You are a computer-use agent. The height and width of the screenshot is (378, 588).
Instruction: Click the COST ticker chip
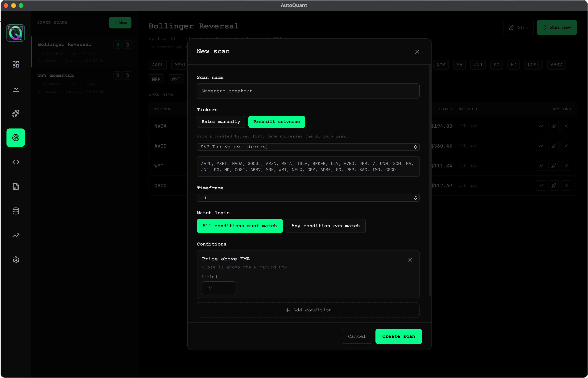(x=533, y=65)
